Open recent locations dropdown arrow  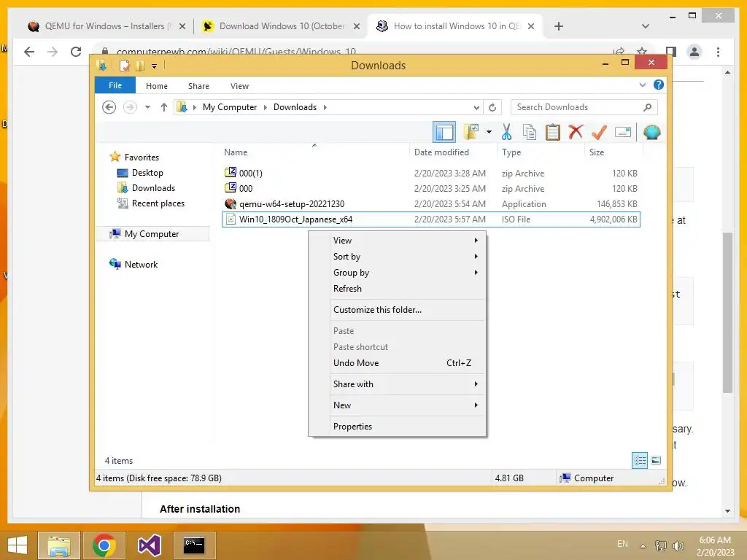point(147,107)
